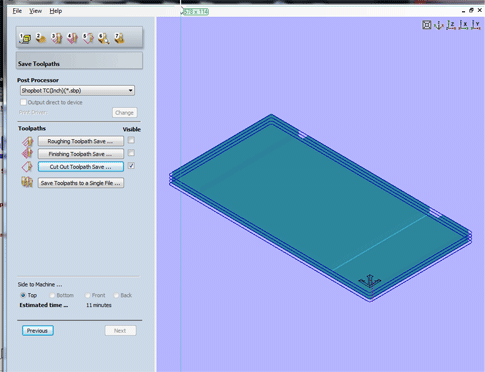Uncheck Cut Out Toolpath visible checkbox
Viewport: 485px width, 372px height.
[x=131, y=166]
